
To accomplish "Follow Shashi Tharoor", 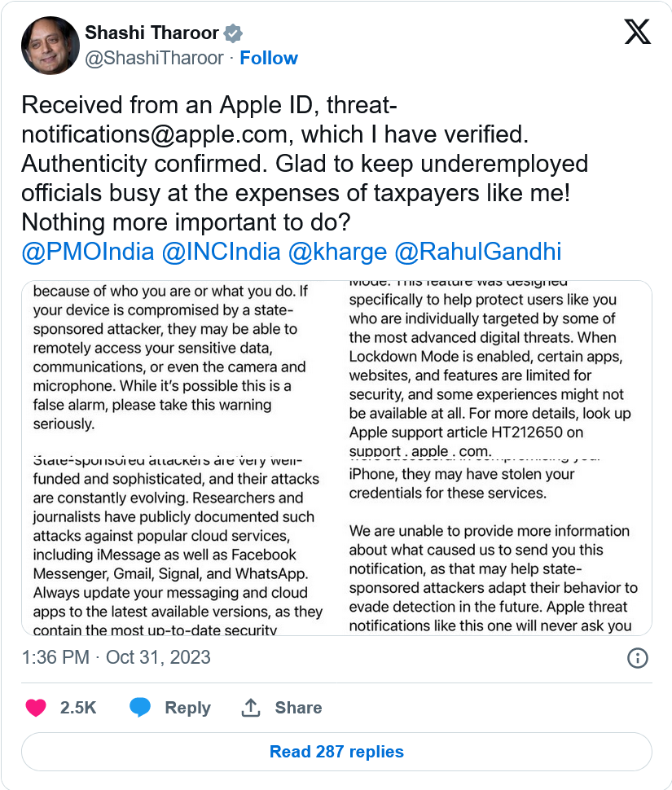I will (x=269, y=58).
